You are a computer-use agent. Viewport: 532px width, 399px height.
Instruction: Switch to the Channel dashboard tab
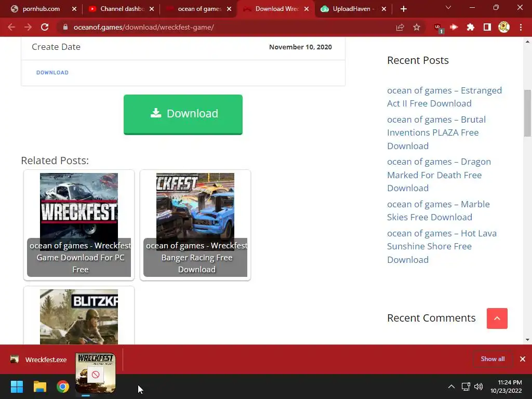point(122,9)
